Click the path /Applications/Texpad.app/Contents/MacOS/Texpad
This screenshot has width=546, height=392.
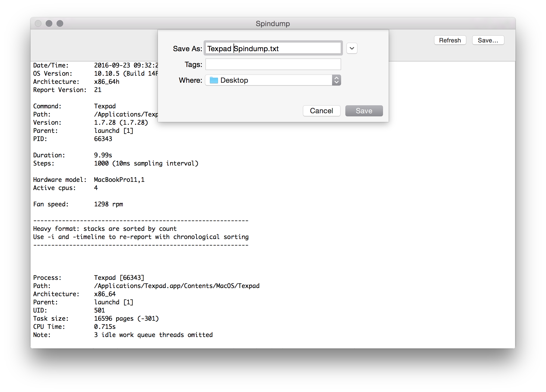click(177, 286)
